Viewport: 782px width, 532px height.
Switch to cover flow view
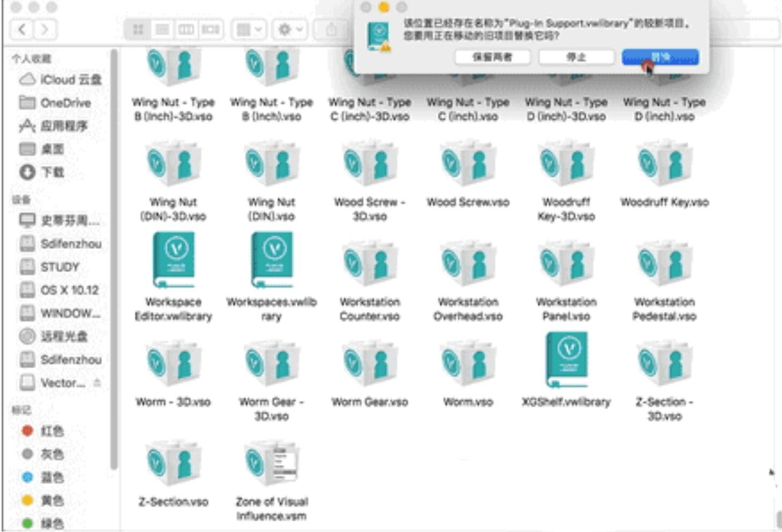[210, 30]
